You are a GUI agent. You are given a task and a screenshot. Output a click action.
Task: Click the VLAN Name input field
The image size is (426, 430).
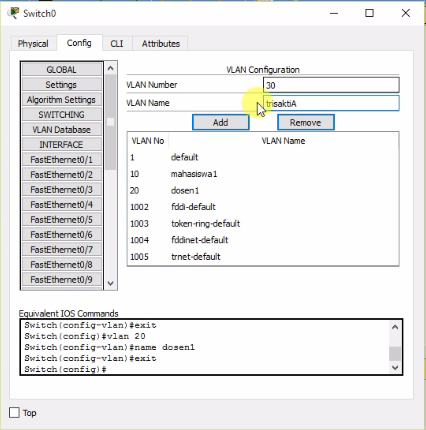(331, 103)
